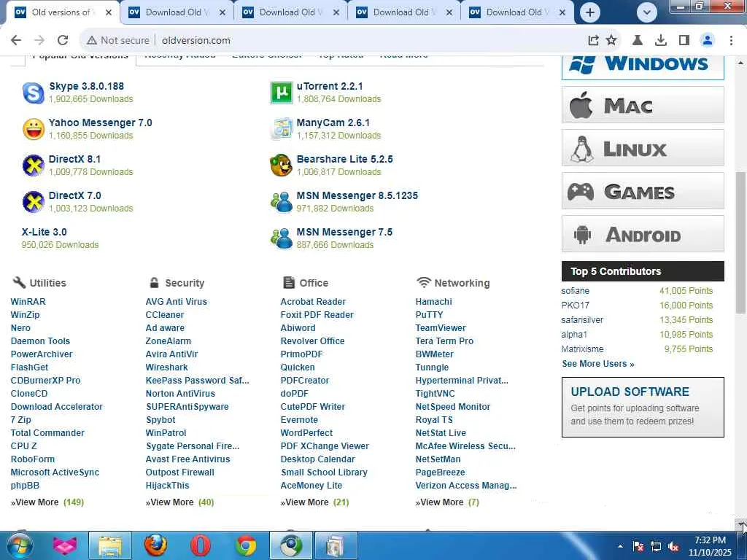Viewport: 747px width, 560px height.
Task: Bookmark this page with the star icon
Action: point(611,41)
